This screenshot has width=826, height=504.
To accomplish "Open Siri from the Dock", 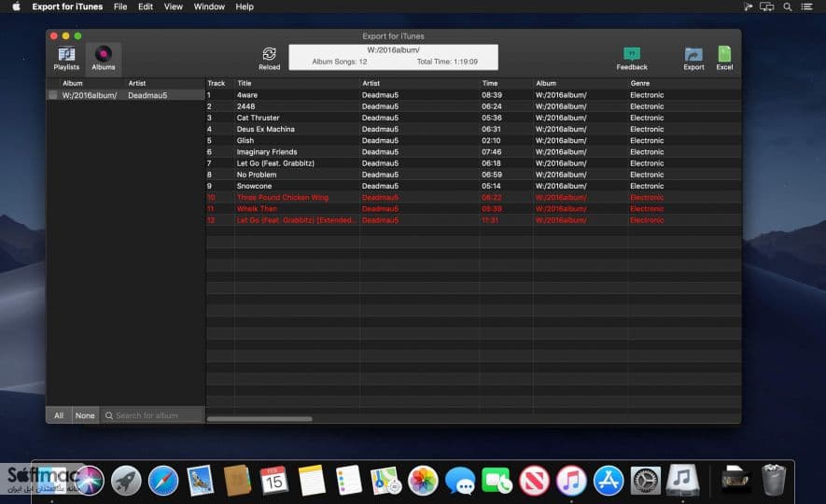I will click(x=89, y=481).
